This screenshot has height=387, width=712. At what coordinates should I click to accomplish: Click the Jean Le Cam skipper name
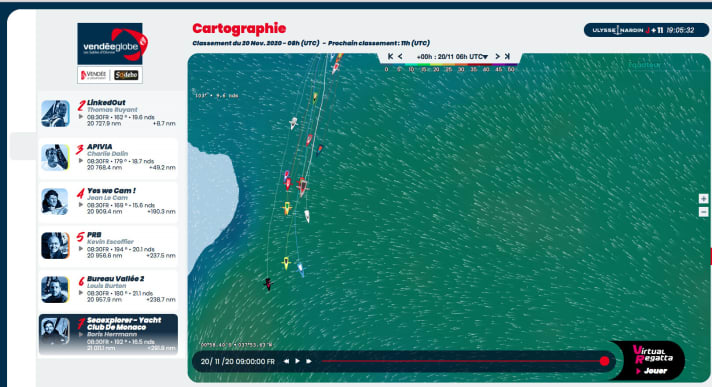tap(107, 198)
